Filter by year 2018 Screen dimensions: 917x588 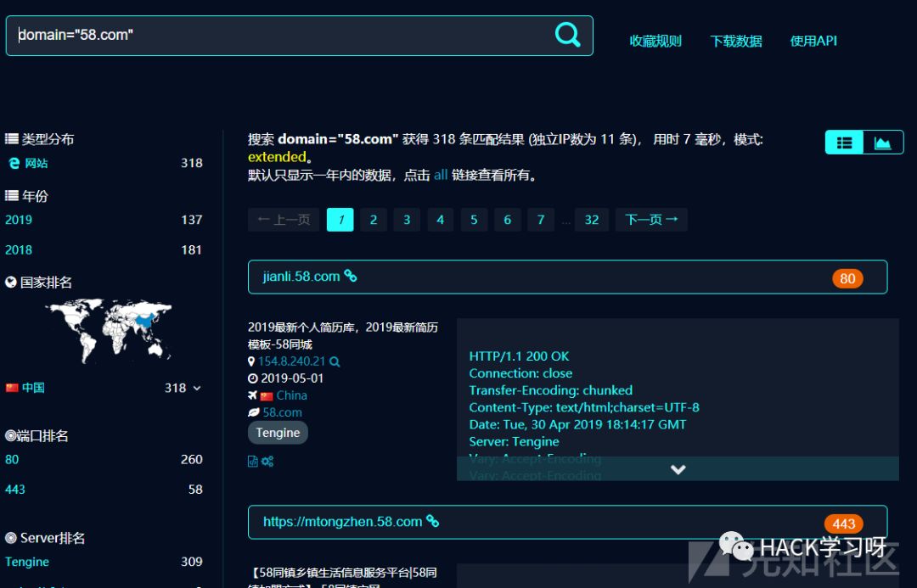[19, 249]
